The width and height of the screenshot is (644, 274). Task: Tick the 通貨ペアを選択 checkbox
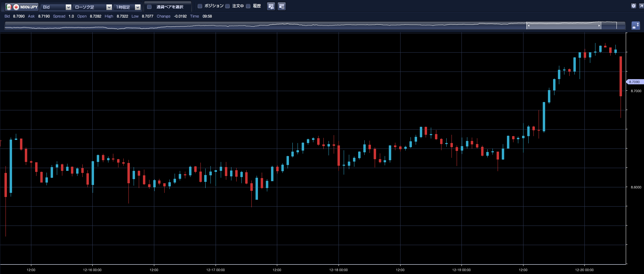pyautogui.click(x=149, y=7)
